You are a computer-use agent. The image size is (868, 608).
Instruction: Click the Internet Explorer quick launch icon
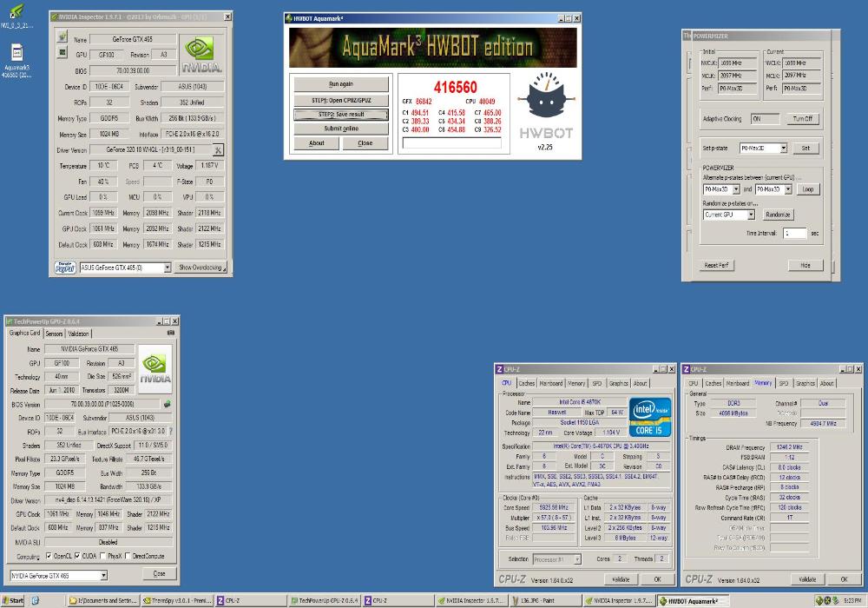coord(35,600)
